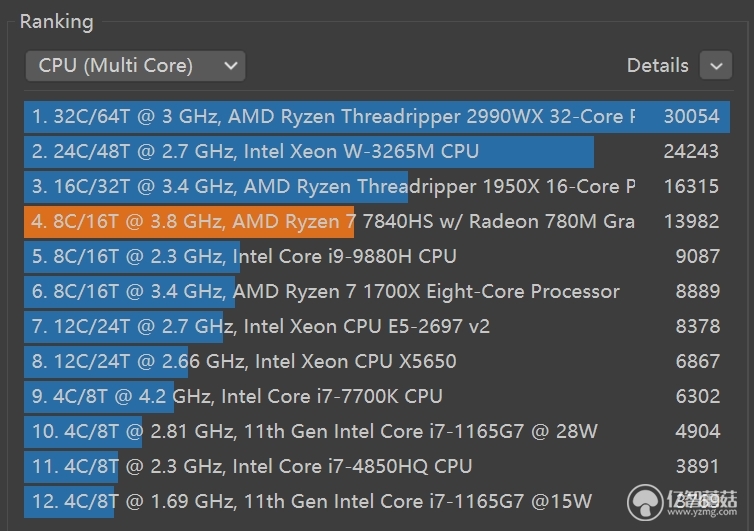Click the Details label

pos(657,66)
